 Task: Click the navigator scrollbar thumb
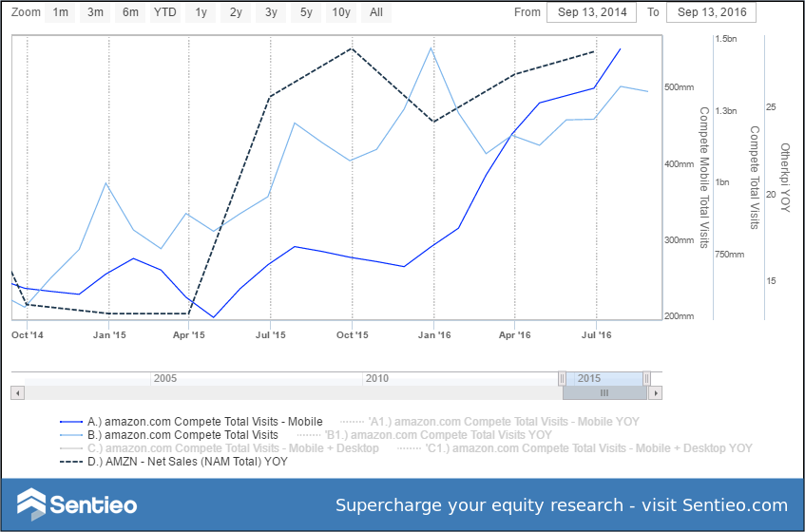point(604,393)
